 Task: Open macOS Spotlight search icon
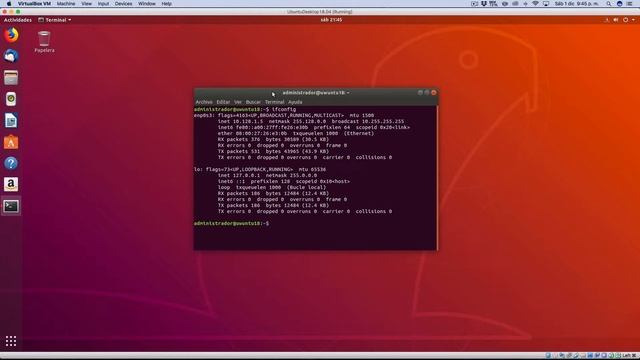point(609,4)
